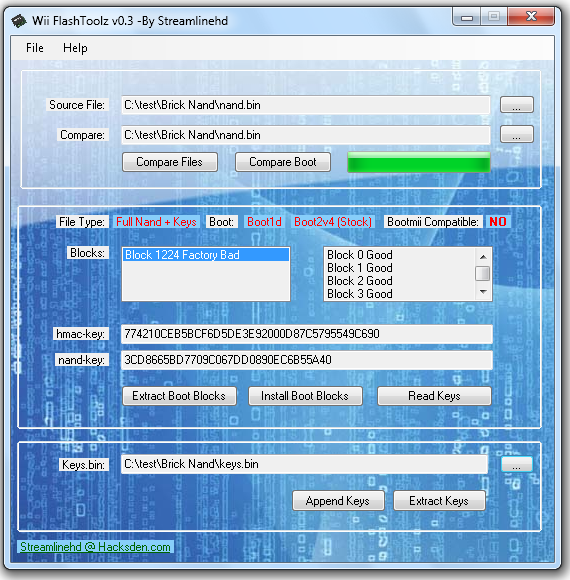Click the Keys.bin path field
The height and width of the screenshot is (580, 570).
[x=304, y=464]
